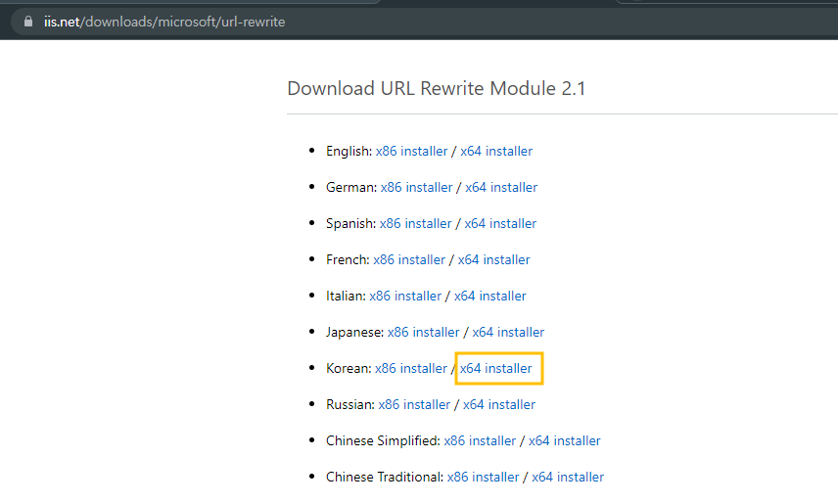
Task: Download Russian x86 installer
Action: pos(414,404)
